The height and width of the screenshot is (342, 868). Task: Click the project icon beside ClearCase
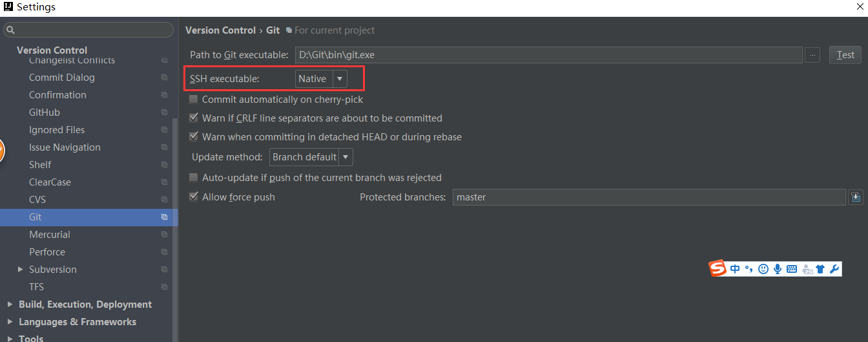tap(164, 182)
